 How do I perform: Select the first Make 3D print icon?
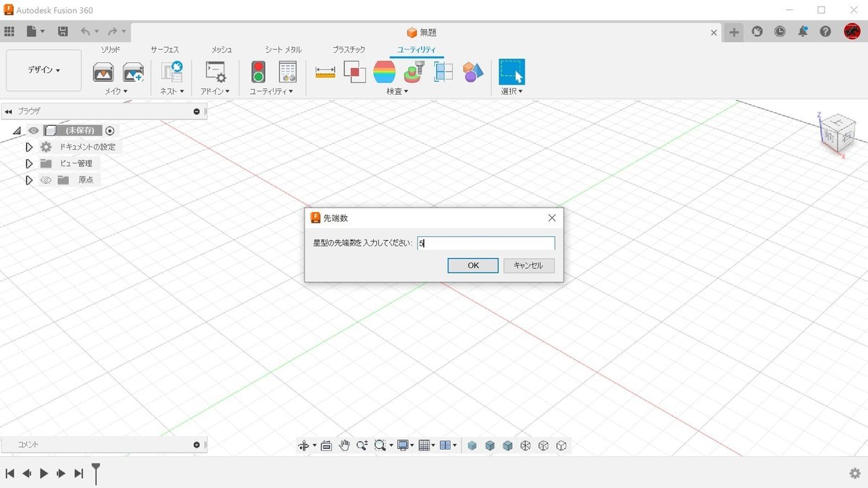(x=103, y=72)
